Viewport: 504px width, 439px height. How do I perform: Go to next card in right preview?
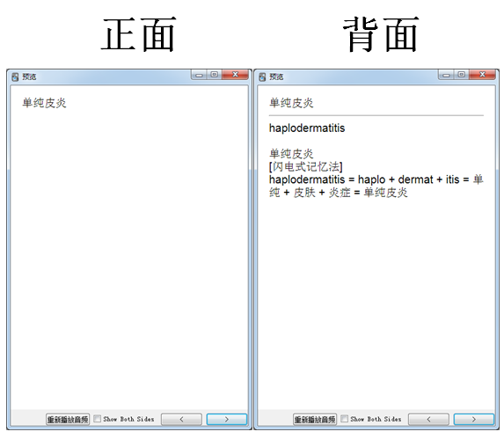coord(474,420)
